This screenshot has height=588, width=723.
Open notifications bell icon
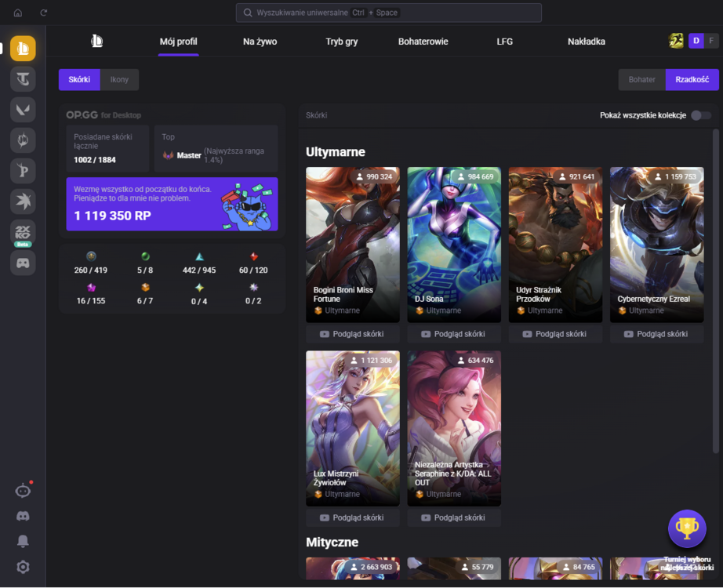click(x=23, y=541)
